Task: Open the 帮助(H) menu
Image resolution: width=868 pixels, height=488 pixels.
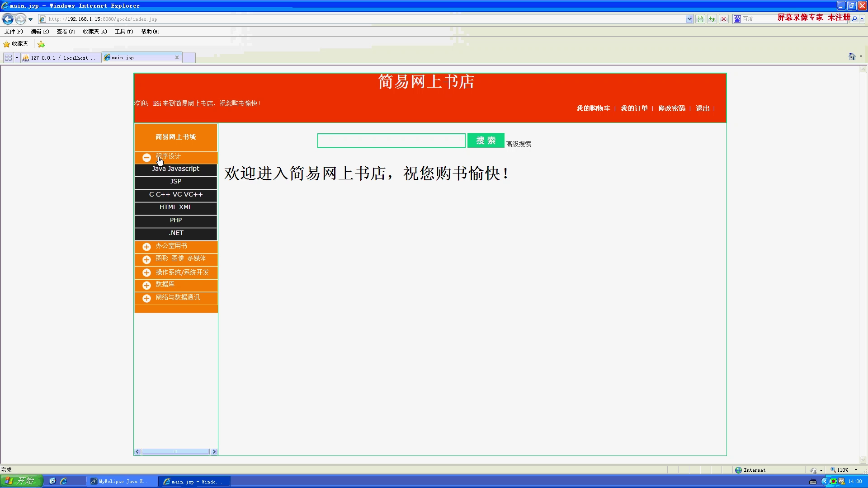Action: tap(150, 32)
